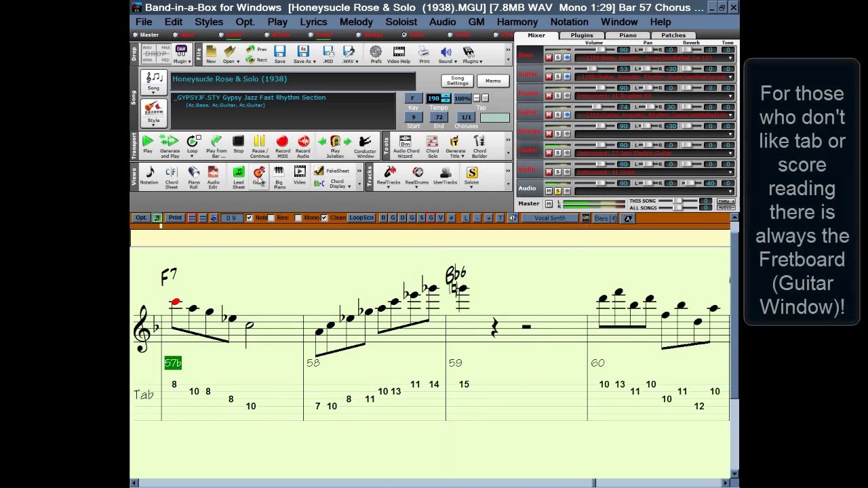
Task: Click the Save icon
Action: [x=279, y=54]
